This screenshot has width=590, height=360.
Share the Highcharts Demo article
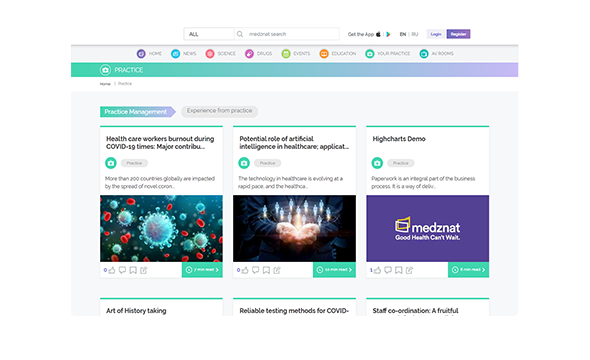409,270
